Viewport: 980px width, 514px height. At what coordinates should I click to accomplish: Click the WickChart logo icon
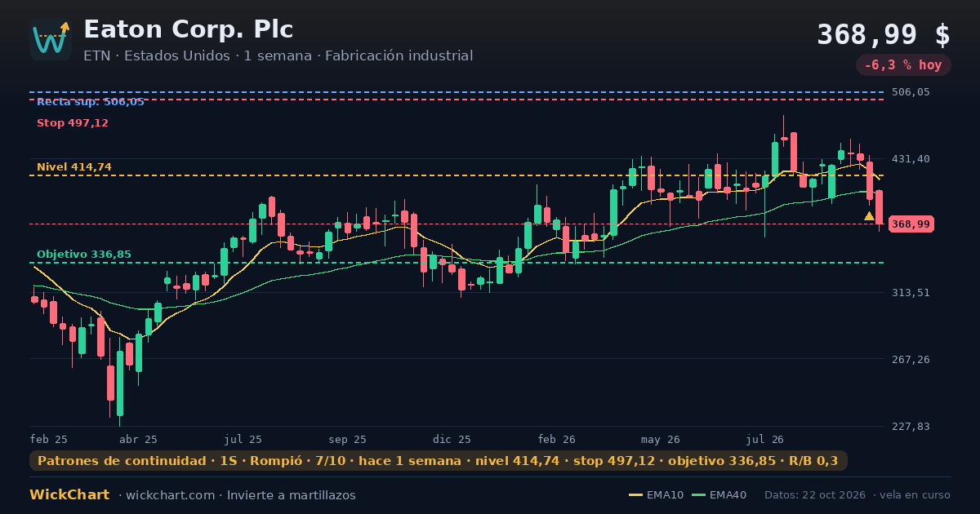(x=51, y=39)
